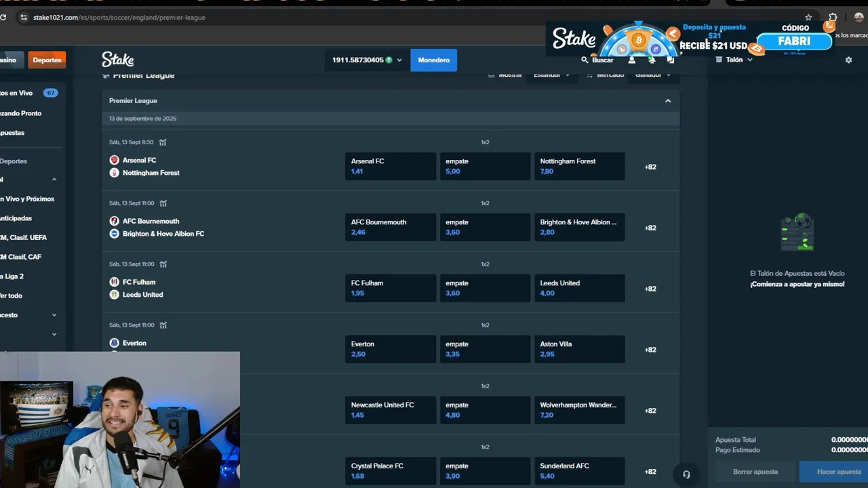Screen dimensions: 868x488
Task: Collapse the Premier League section chevron
Action: coord(668,100)
